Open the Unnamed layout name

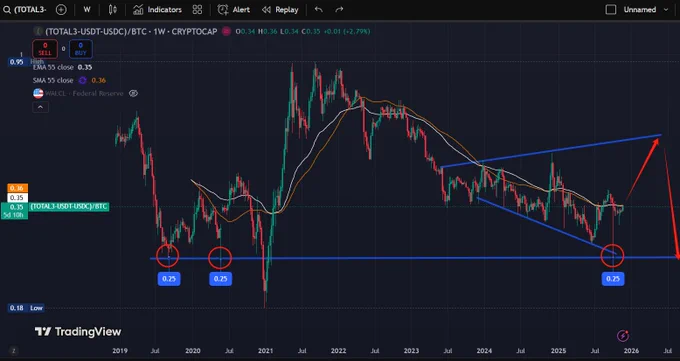tap(640, 10)
